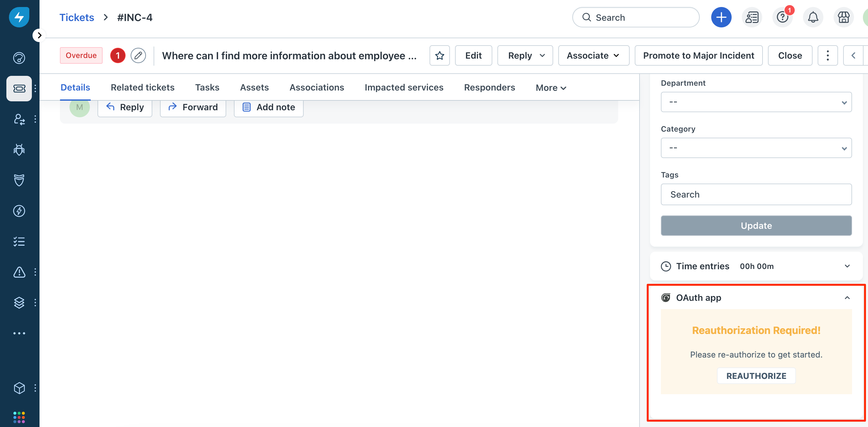
Task: Click the notification bell icon
Action: tap(813, 17)
